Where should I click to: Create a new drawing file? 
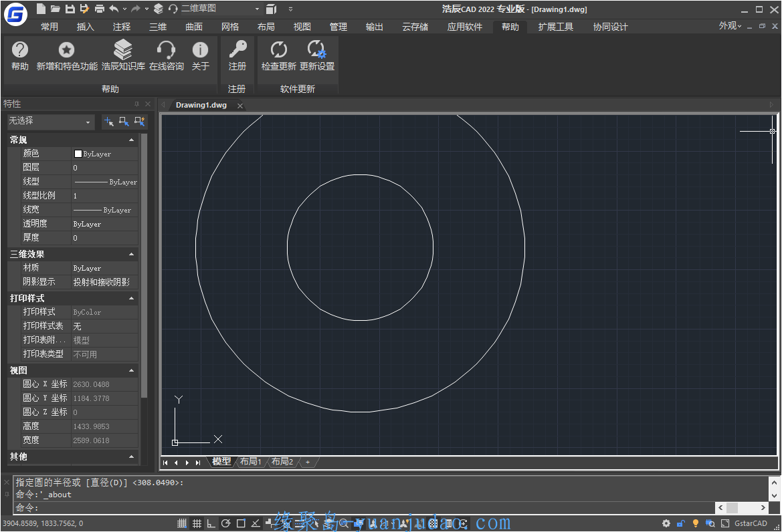41,9
